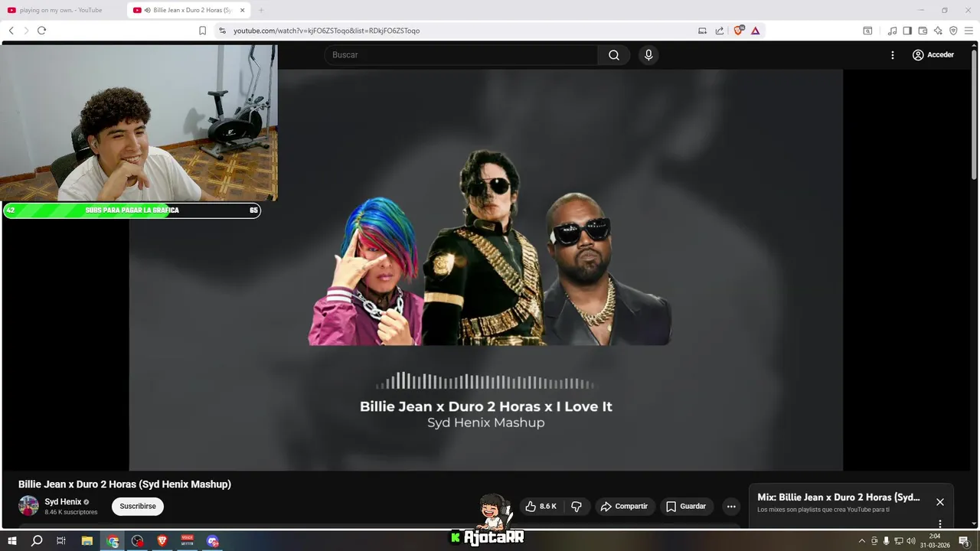Screen dimensions: 980x551
Task: Expand hidden system tray icons
Action: point(862,541)
